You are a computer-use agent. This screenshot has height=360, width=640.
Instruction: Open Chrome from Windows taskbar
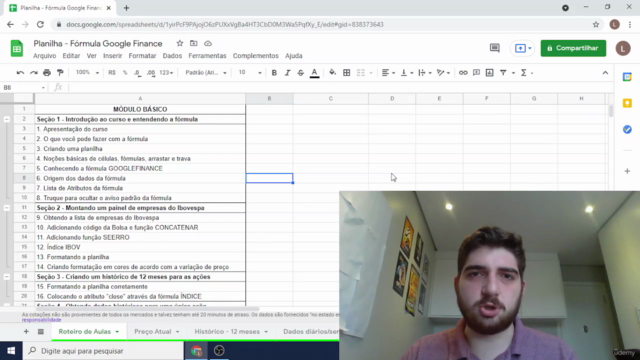[197, 351]
